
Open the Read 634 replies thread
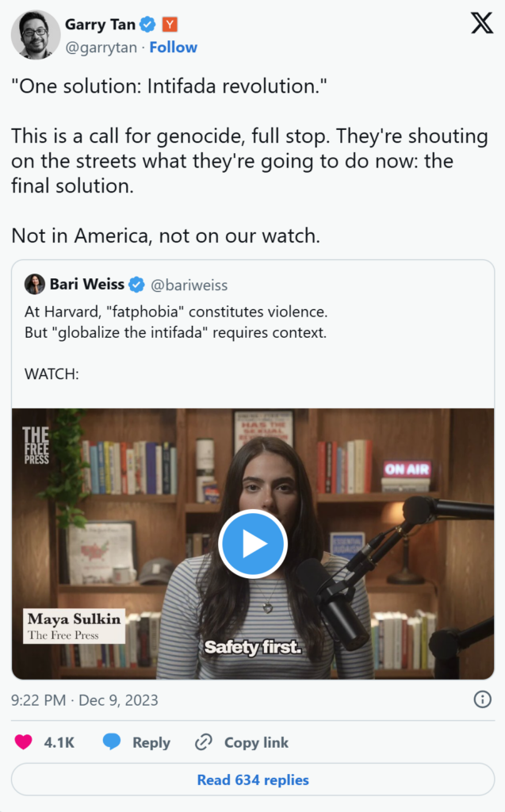252,780
